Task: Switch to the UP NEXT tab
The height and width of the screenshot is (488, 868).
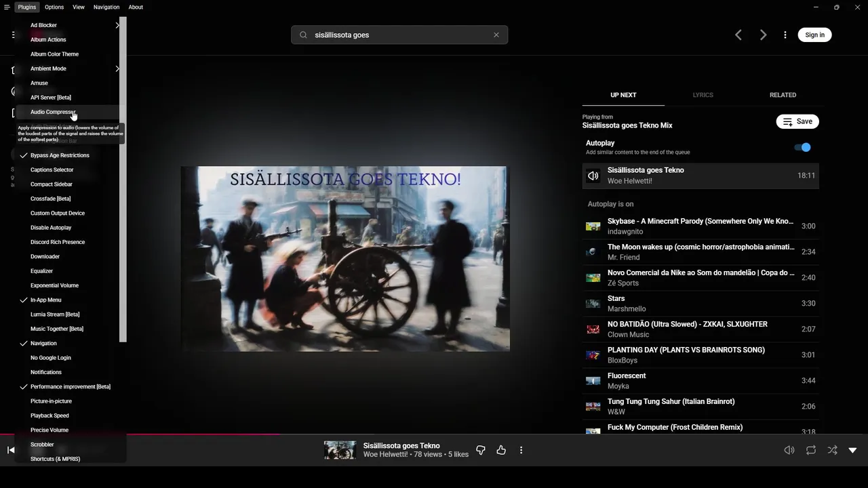Action: click(x=623, y=95)
